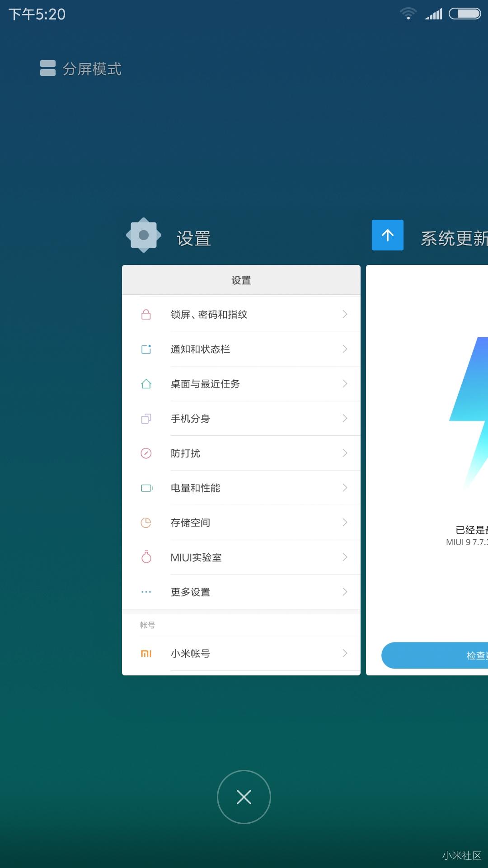Tap the house icon for home screen settings
The image size is (488, 868).
point(146,384)
